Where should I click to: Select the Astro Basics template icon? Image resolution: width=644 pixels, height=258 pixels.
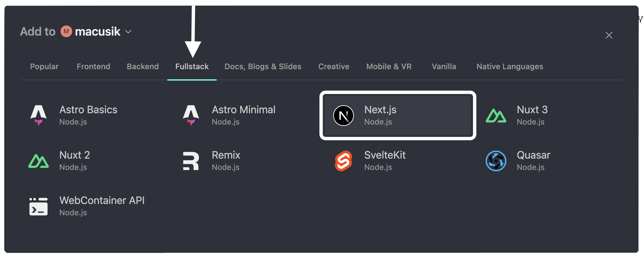coord(38,116)
